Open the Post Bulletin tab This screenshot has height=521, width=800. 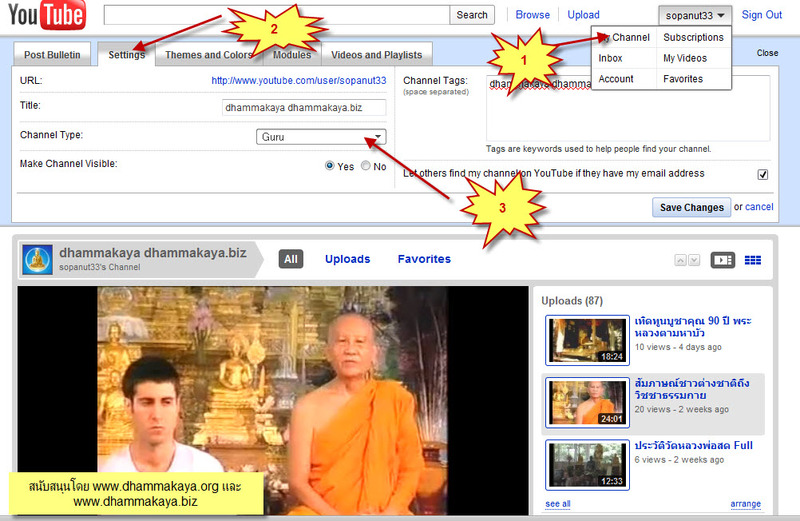[52, 55]
